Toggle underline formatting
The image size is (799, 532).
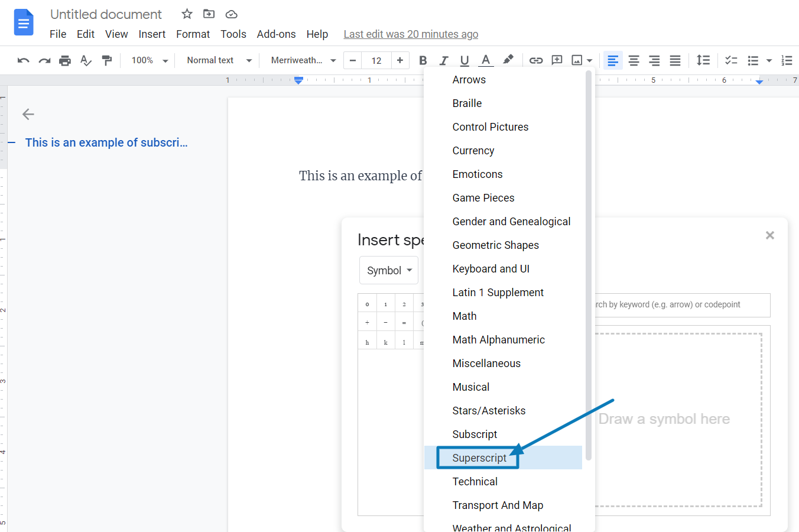[465, 60]
